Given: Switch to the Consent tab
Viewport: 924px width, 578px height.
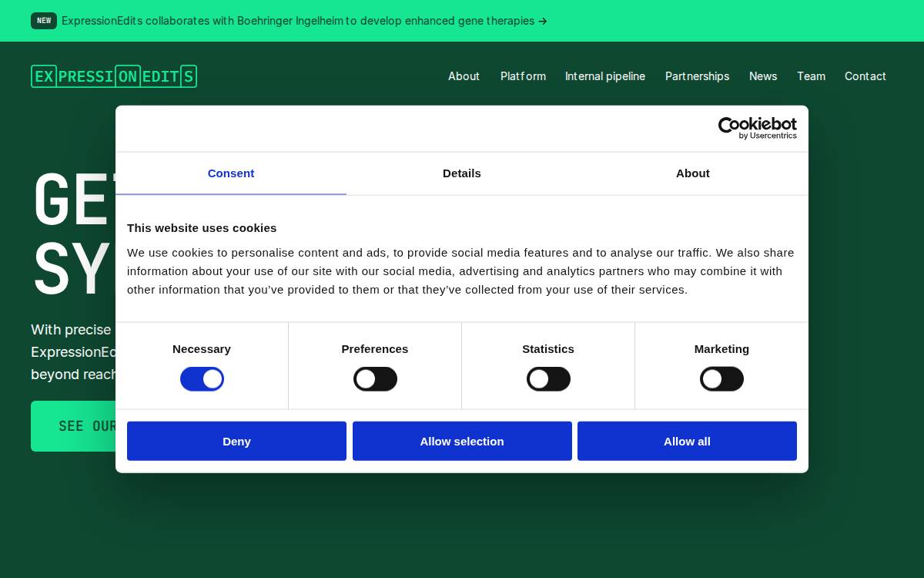Looking at the screenshot, I should tap(231, 173).
